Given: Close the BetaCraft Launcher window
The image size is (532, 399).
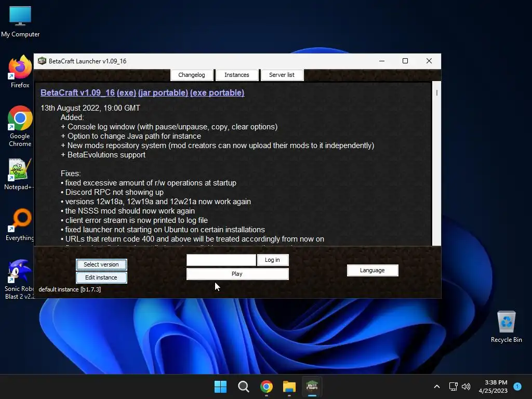Looking at the screenshot, I should (x=429, y=61).
